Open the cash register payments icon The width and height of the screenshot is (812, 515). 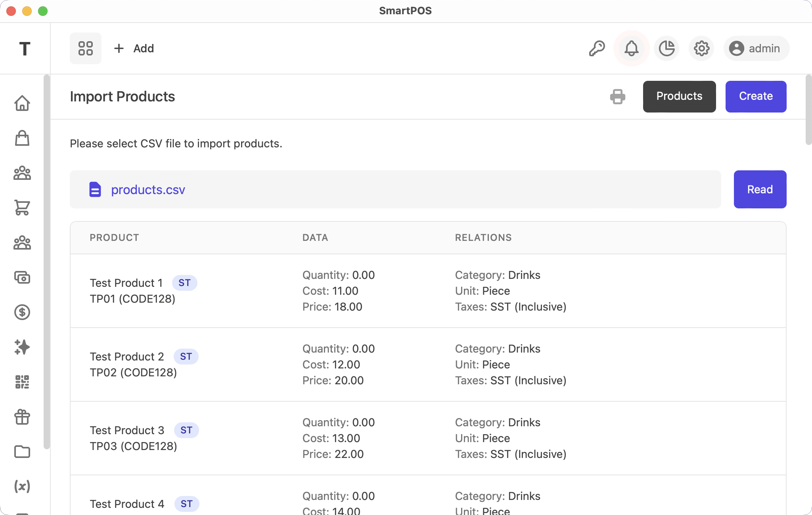pyautogui.click(x=23, y=277)
